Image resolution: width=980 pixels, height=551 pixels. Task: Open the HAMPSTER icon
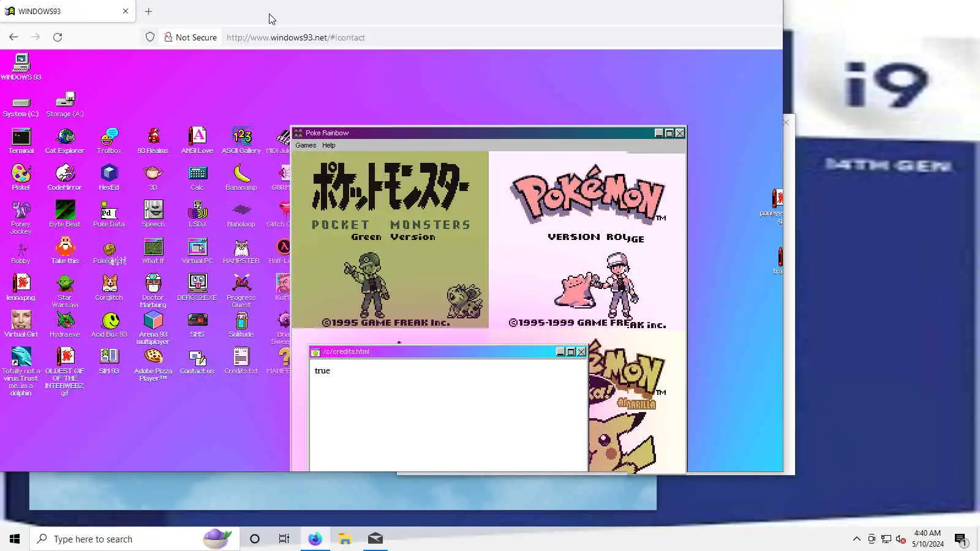241,251
